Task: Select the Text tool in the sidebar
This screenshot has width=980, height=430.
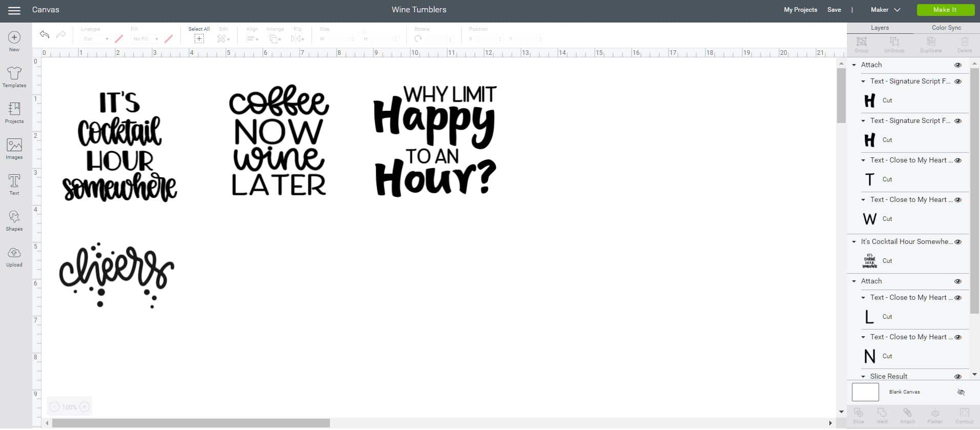Action: coord(14,185)
